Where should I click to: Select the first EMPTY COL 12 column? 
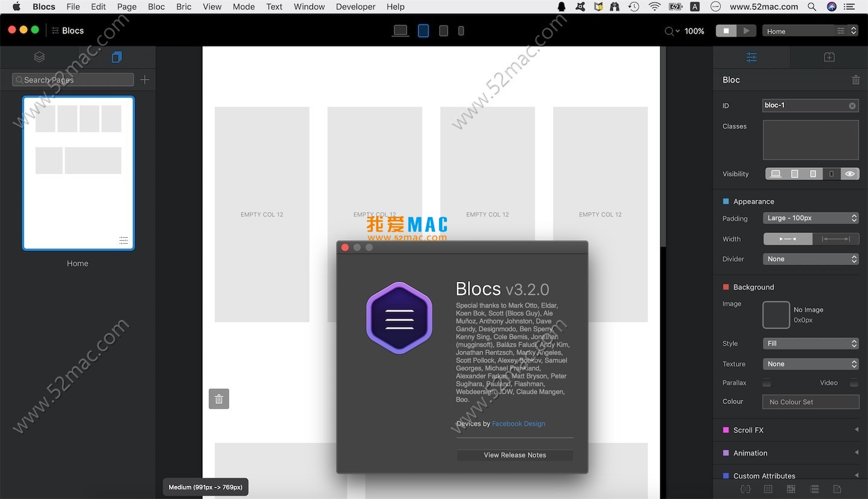coord(262,214)
